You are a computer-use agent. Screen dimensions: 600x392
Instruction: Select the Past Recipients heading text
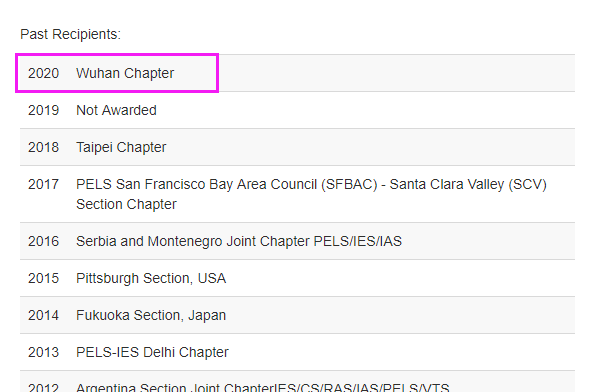[70, 34]
